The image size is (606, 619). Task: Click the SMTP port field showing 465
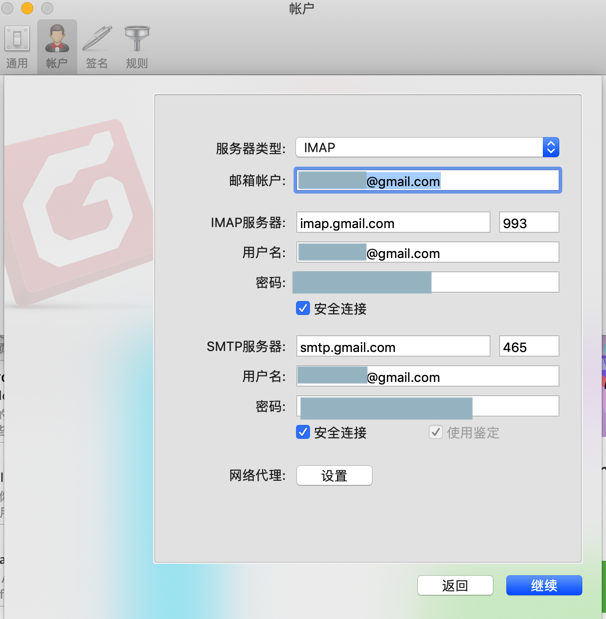529,346
